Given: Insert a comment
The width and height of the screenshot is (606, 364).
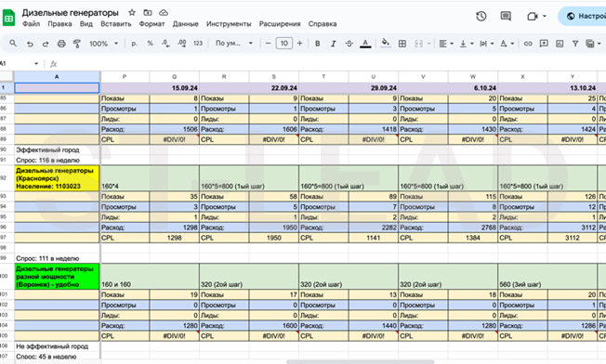Looking at the screenshot, I should click(x=544, y=44).
